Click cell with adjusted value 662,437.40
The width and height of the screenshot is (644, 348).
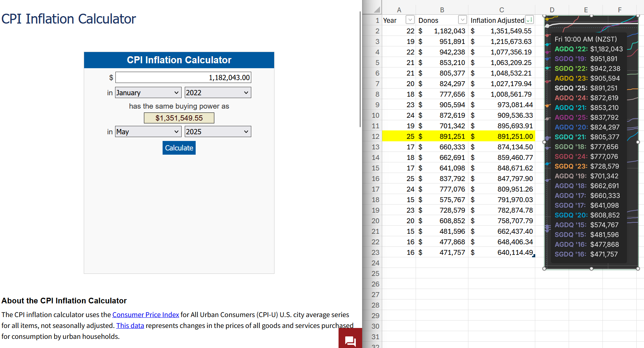(501, 231)
